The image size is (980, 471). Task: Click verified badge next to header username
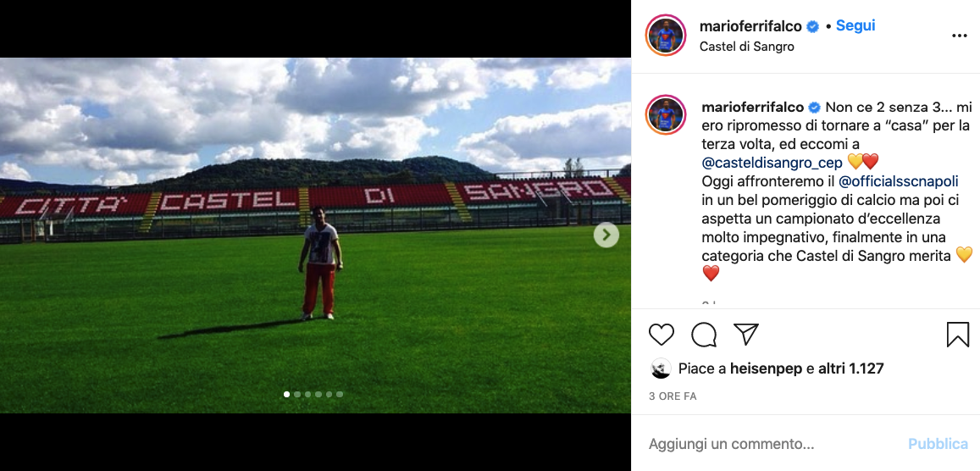[x=812, y=26]
